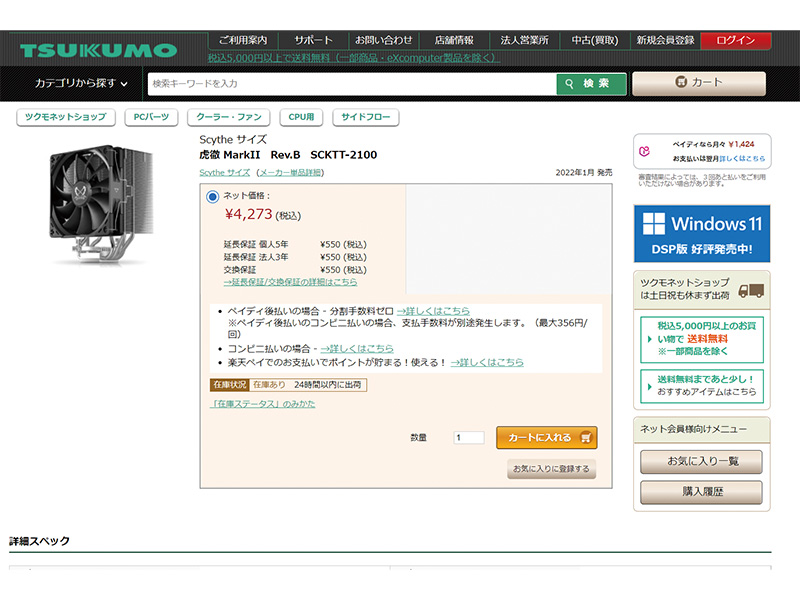Image resolution: width=800 pixels, height=600 pixels.
Task: Go to クーラー・ファン breadcrumb
Action: pos(229,117)
